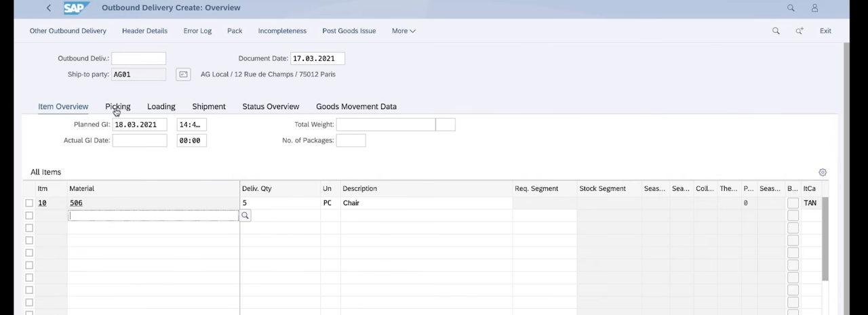Image resolution: width=868 pixels, height=315 pixels.
Task: Click the toolbar Find magnifier icon
Action: pos(776,31)
